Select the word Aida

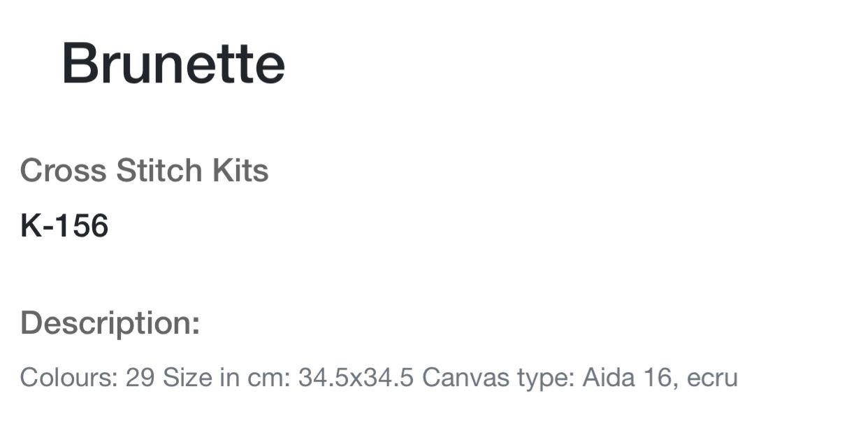click(608, 378)
